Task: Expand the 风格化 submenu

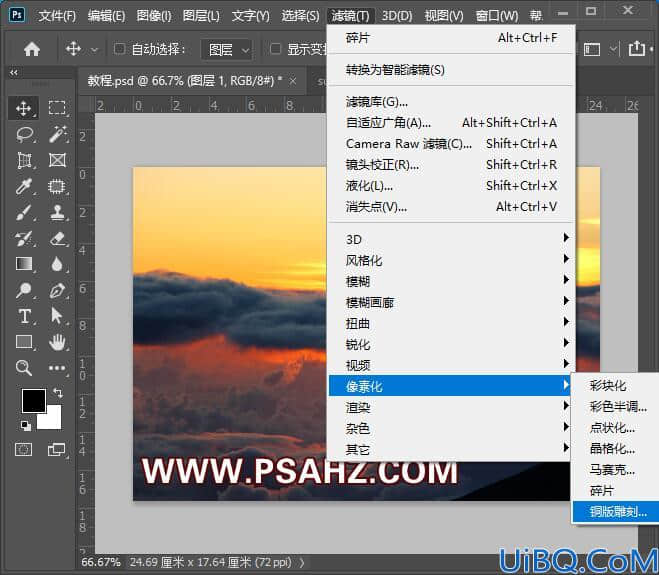Action: [x=451, y=260]
